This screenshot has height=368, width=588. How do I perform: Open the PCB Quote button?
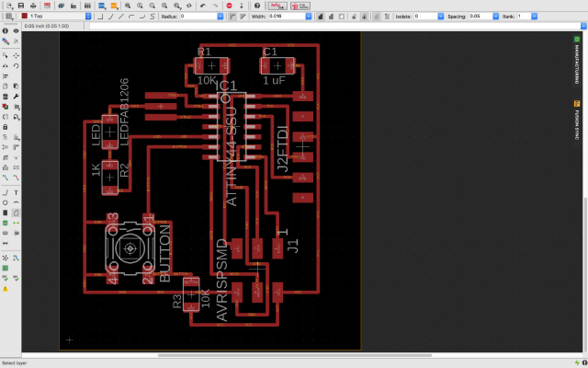click(x=300, y=6)
